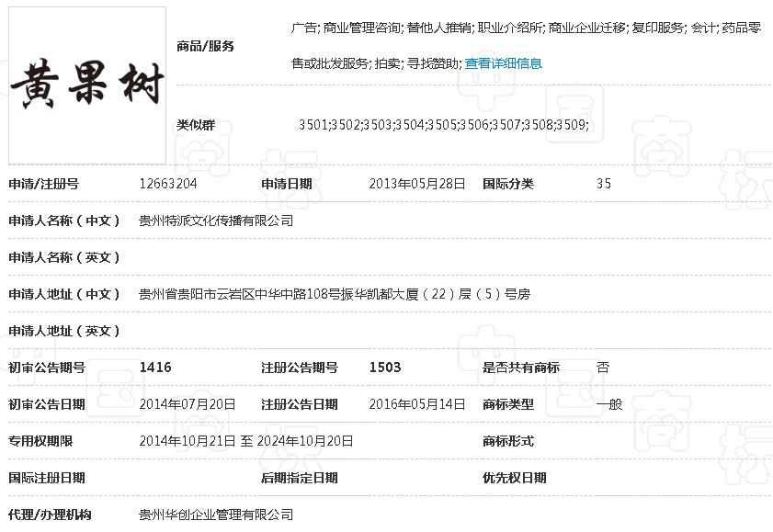Screen dimensions: 773x532
Task: Click the similar group codes 3501;3502;3503
Action: [444, 125]
